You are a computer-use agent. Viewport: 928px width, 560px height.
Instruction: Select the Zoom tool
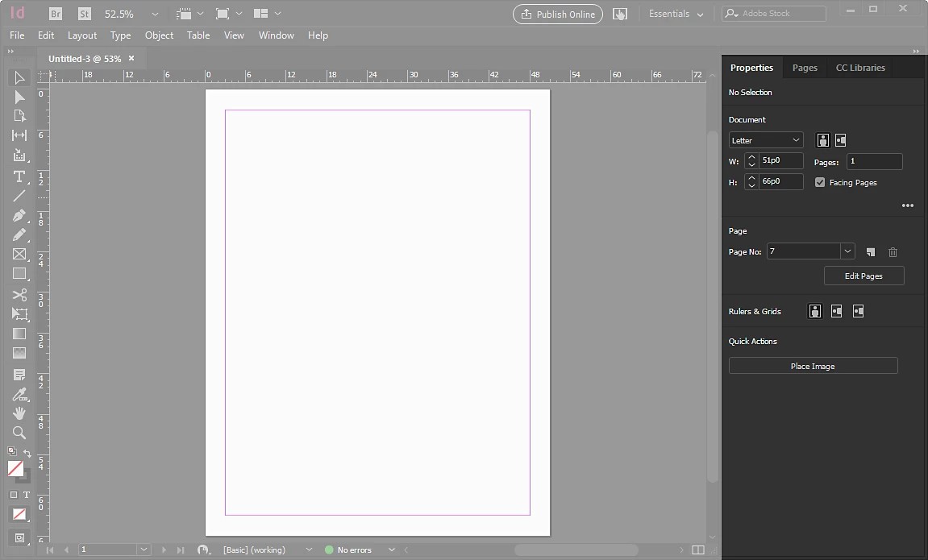(x=19, y=432)
